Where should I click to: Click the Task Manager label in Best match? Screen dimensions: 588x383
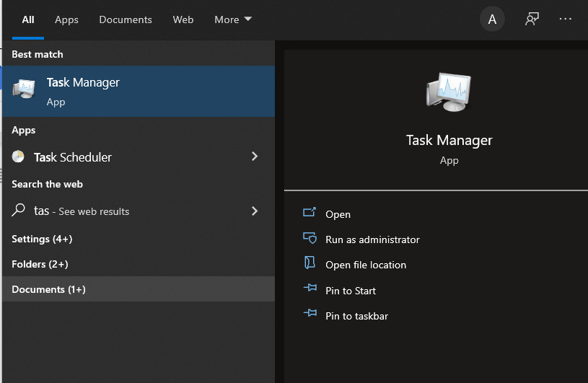point(83,82)
